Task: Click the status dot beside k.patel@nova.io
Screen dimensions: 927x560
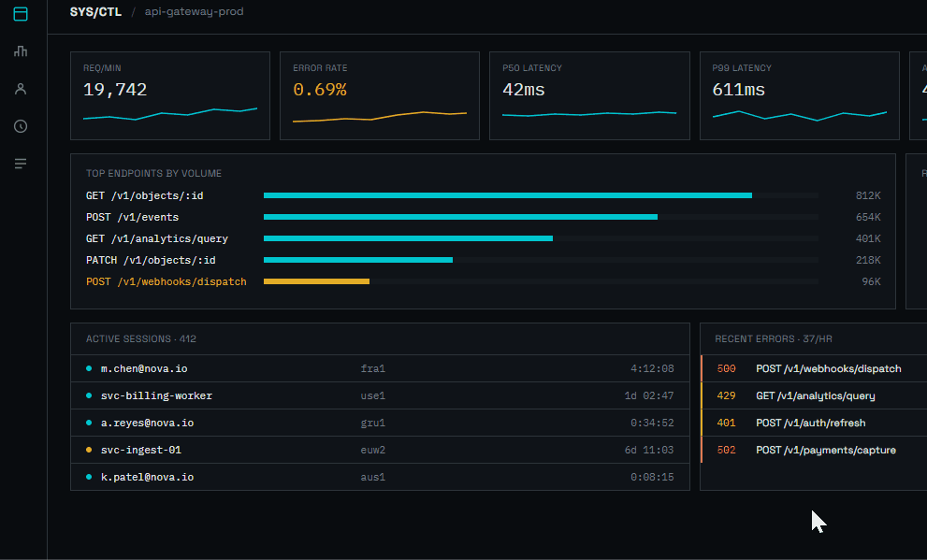Action: (89, 478)
